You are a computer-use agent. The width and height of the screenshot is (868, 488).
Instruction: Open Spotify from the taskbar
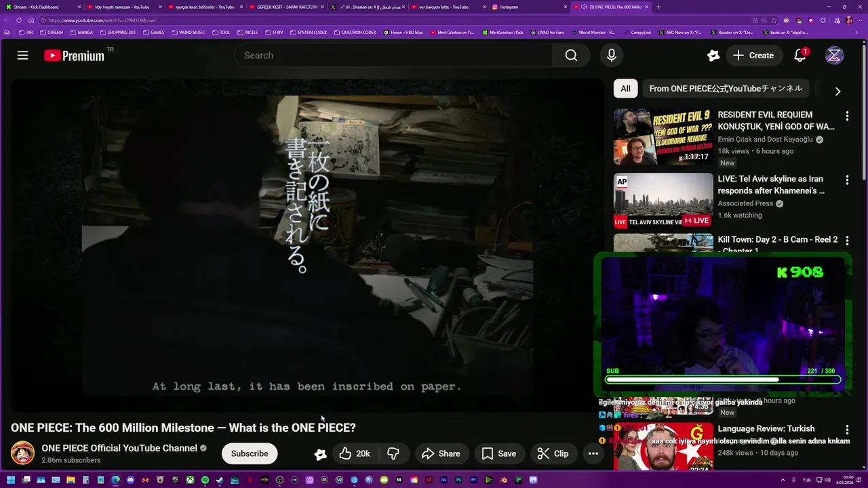[205, 480]
